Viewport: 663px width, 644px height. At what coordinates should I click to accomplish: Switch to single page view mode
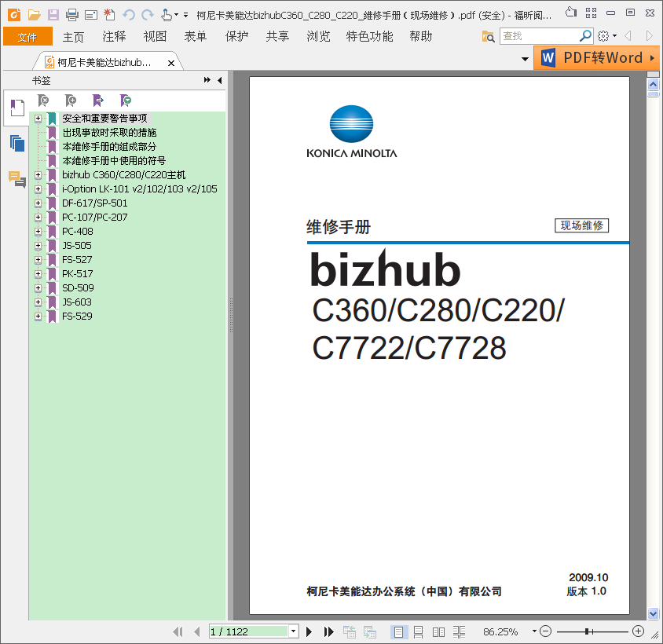click(x=398, y=631)
